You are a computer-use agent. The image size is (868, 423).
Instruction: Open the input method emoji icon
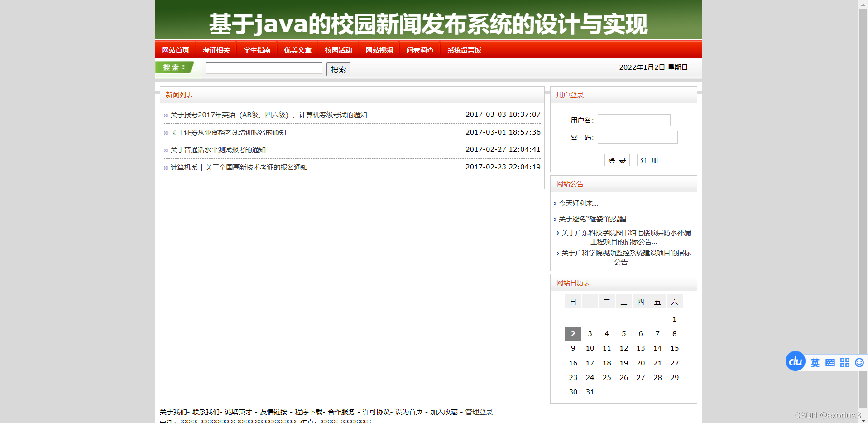859,363
